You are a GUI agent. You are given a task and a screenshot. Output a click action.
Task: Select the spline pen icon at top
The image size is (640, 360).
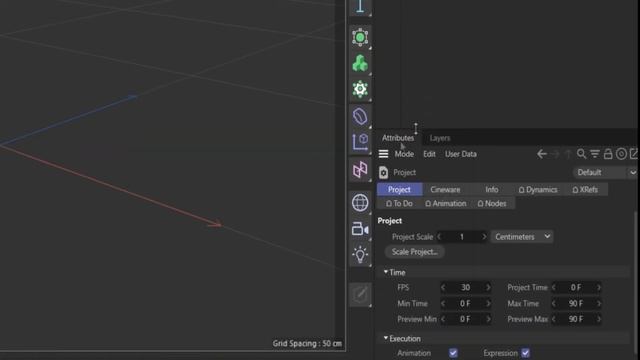[x=360, y=6]
